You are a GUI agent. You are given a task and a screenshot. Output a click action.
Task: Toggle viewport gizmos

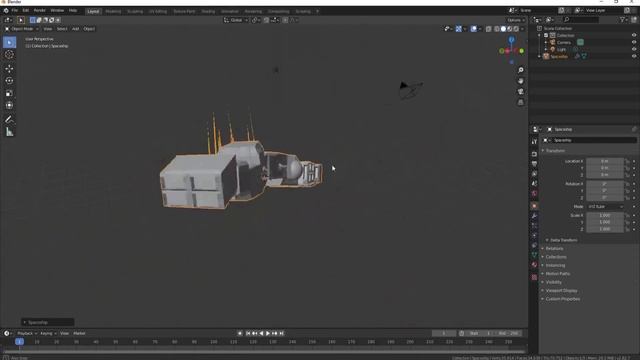tap(459, 29)
